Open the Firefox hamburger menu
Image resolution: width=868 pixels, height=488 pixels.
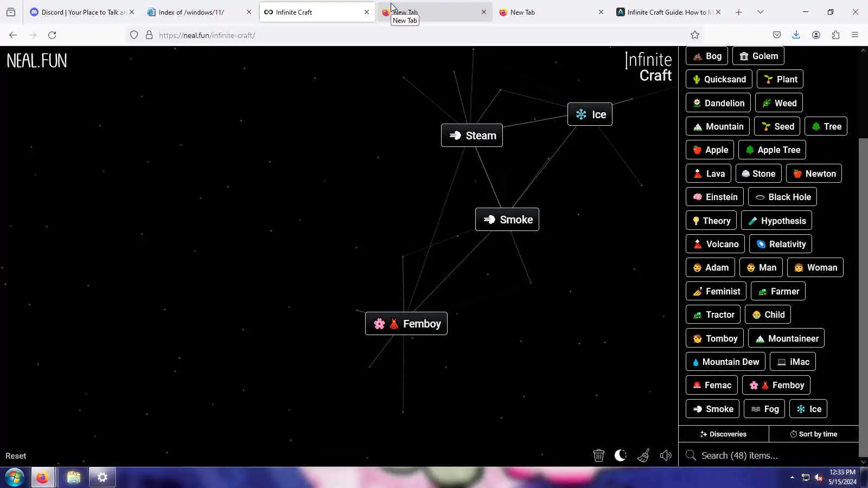pyautogui.click(x=855, y=35)
